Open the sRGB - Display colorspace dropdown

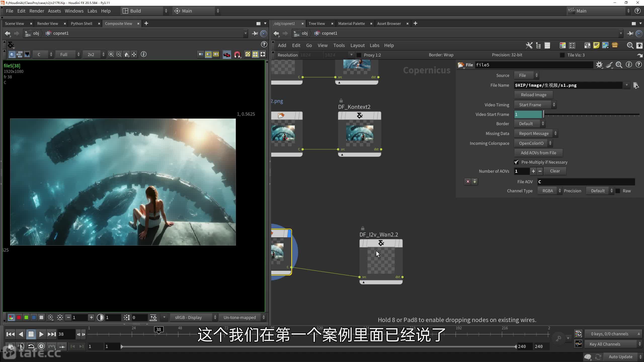click(x=193, y=318)
